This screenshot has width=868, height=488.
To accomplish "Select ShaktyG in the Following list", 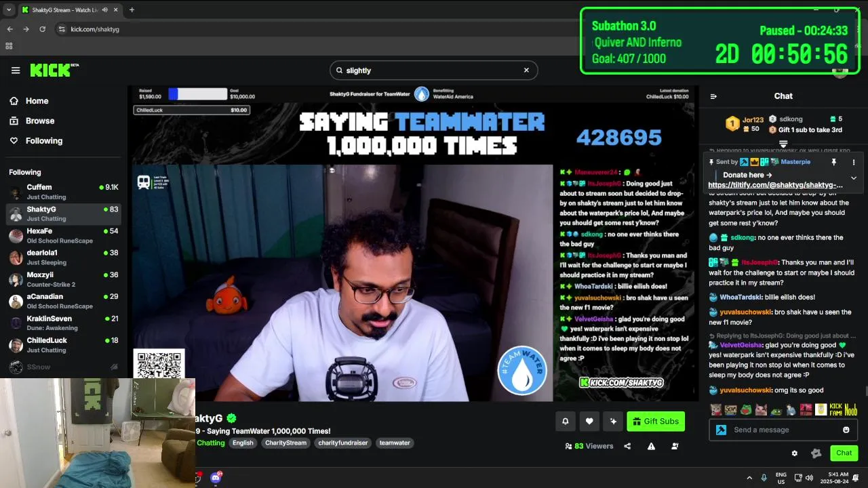I will (x=64, y=214).
